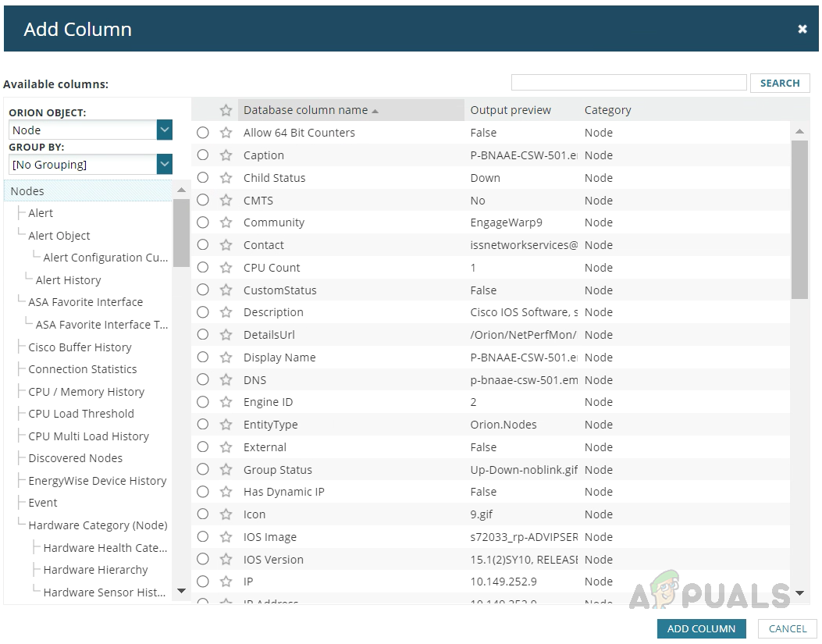Star the Has Dynamic IP row

(x=226, y=492)
